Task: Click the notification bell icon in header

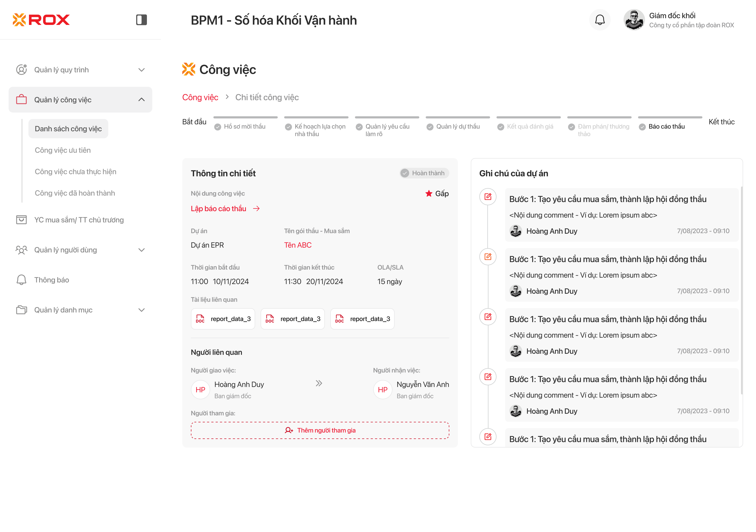Action: (600, 20)
